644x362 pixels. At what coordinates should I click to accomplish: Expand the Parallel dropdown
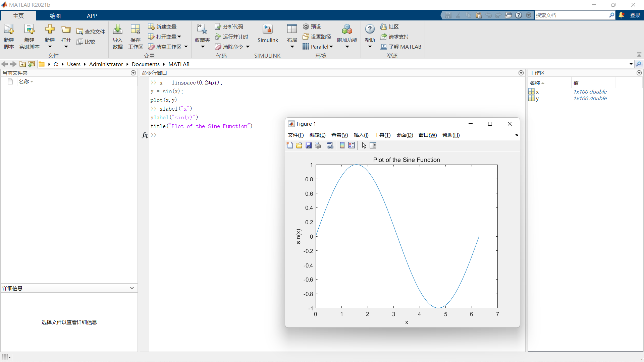[x=331, y=47]
